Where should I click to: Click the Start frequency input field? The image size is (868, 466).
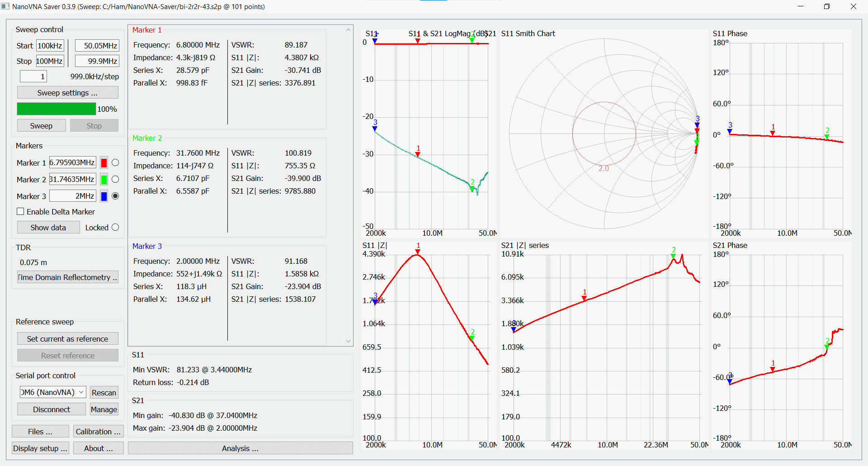(50, 45)
